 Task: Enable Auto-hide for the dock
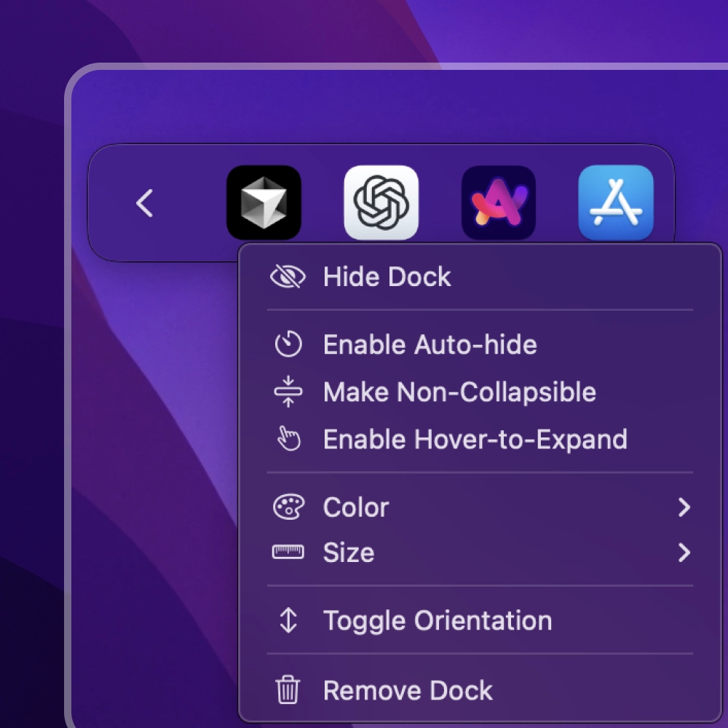[x=430, y=344]
